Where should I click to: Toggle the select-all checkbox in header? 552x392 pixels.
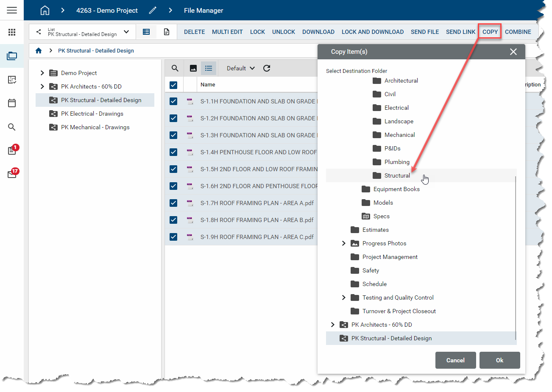(173, 85)
